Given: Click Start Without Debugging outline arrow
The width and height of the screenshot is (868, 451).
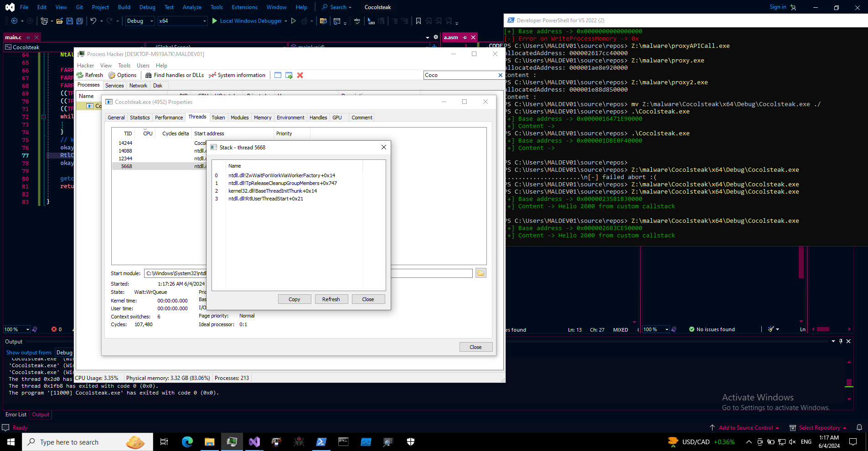Looking at the screenshot, I should [294, 21].
